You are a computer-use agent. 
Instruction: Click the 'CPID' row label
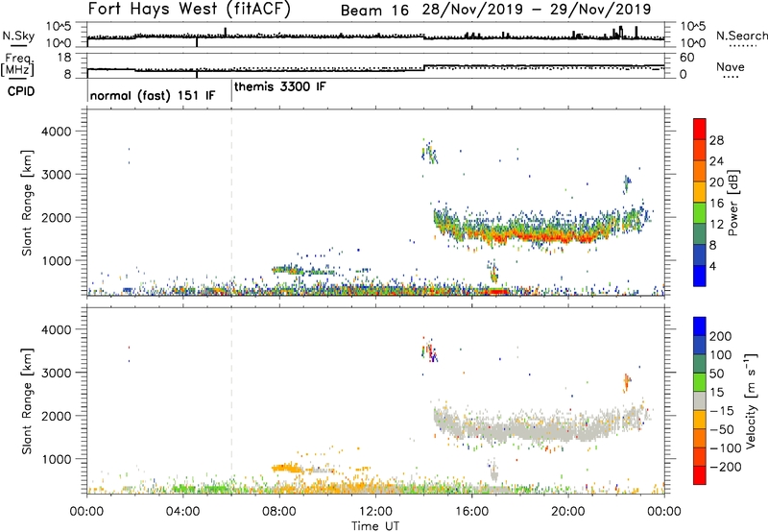(21, 91)
